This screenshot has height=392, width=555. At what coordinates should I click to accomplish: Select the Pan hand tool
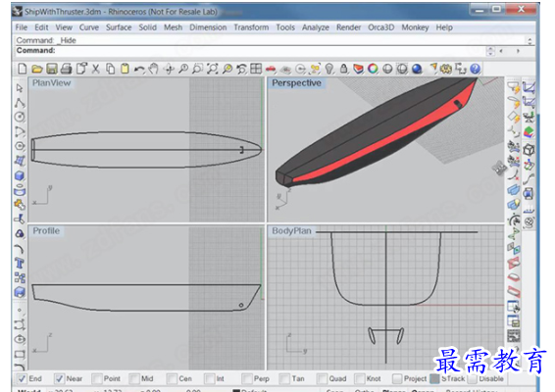(153, 69)
